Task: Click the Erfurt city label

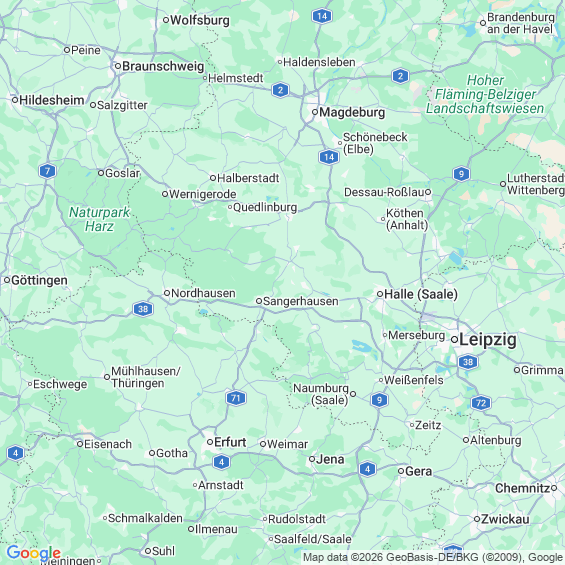Action: click(230, 442)
